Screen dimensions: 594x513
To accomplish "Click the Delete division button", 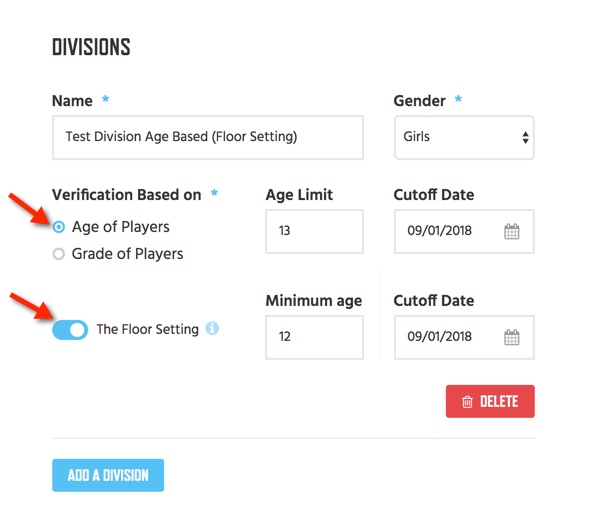I will [x=490, y=402].
